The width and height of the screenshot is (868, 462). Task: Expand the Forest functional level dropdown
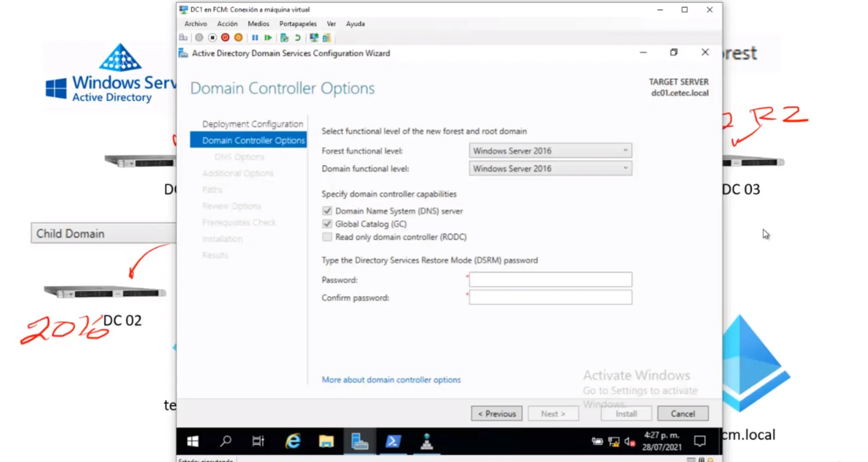pos(550,151)
